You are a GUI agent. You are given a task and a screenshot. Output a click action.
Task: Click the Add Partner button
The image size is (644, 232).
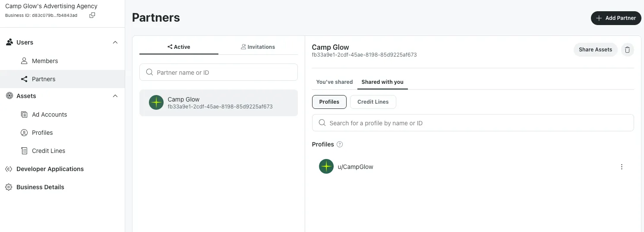pyautogui.click(x=616, y=18)
